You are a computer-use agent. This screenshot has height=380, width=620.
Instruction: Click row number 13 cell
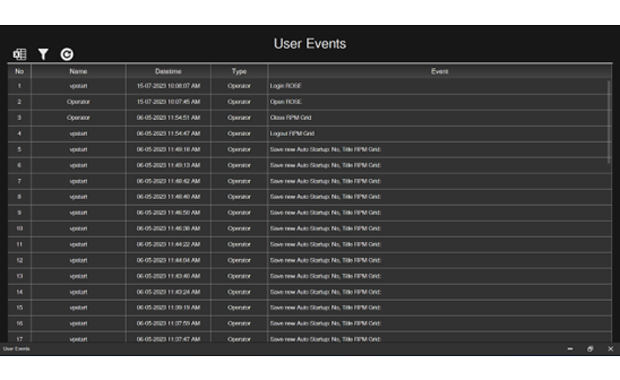pyautogui.click(x=19, y=276)
